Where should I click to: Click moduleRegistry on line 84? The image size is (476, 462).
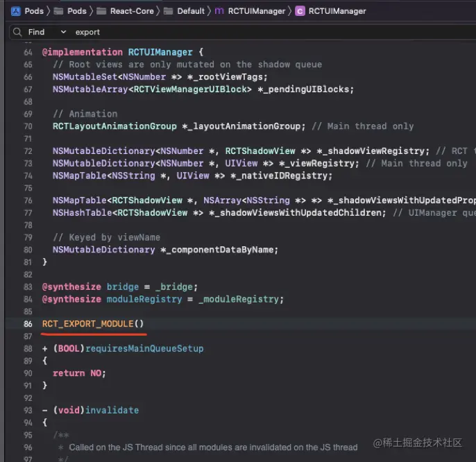pos(144,299)
